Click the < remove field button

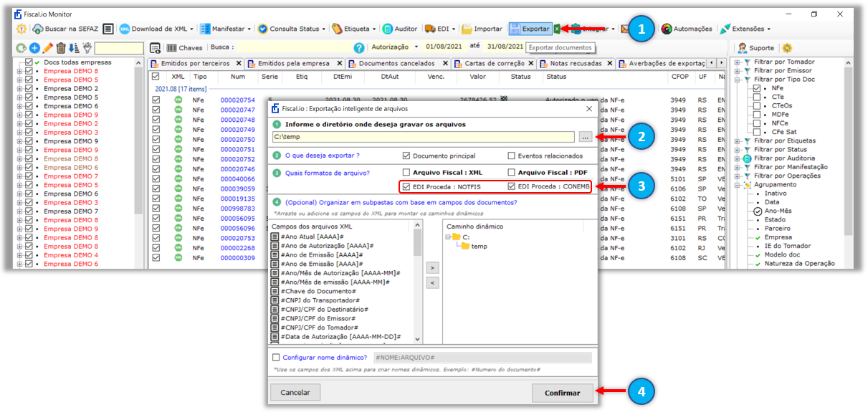tap(432, 282)
